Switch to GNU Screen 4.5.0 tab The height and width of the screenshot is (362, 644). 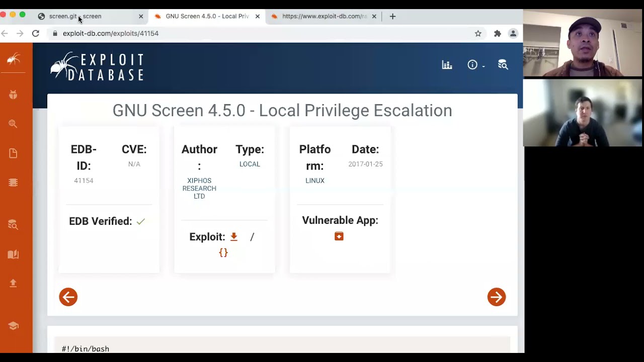tap(207, 16)
